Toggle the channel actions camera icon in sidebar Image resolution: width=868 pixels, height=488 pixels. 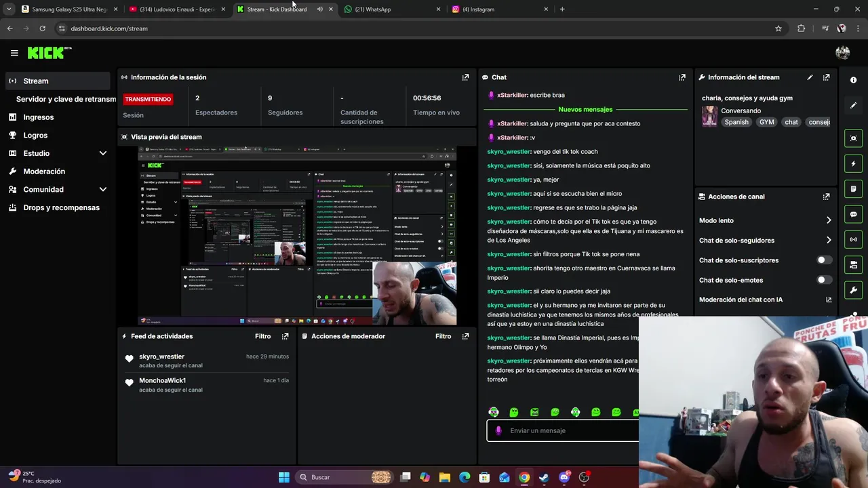click(853, 264)
